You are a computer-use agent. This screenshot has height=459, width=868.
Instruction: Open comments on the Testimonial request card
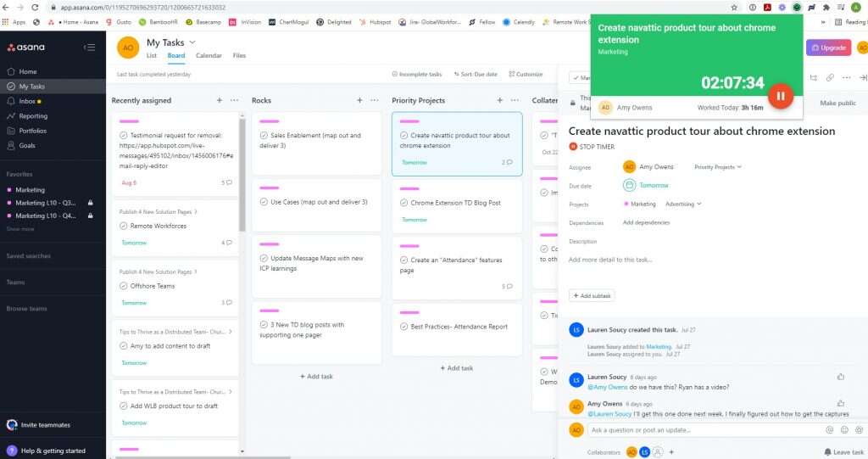[x=227, y=182]
